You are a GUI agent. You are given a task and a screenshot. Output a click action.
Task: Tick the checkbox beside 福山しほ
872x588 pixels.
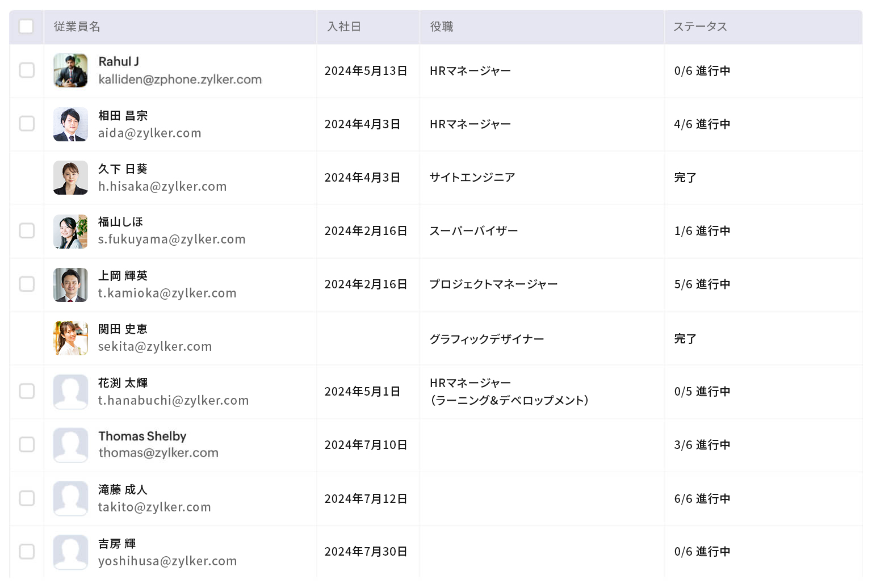click(27, 230)
